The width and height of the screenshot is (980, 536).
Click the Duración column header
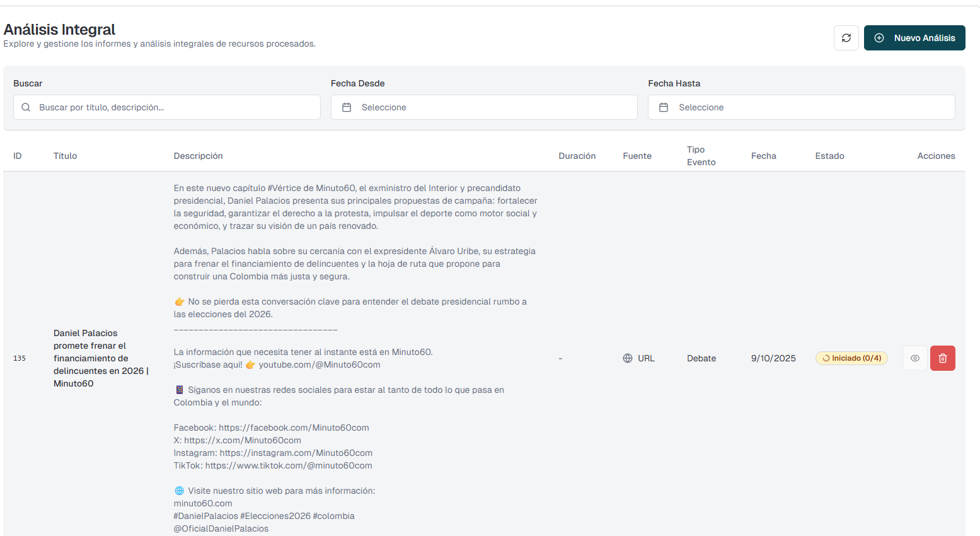pos(577,156)
